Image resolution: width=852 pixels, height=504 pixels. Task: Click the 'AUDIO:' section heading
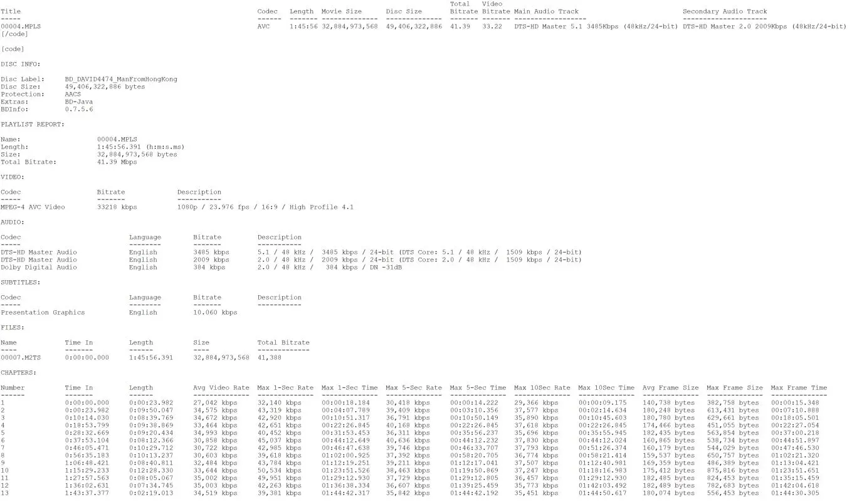point(13,222)
